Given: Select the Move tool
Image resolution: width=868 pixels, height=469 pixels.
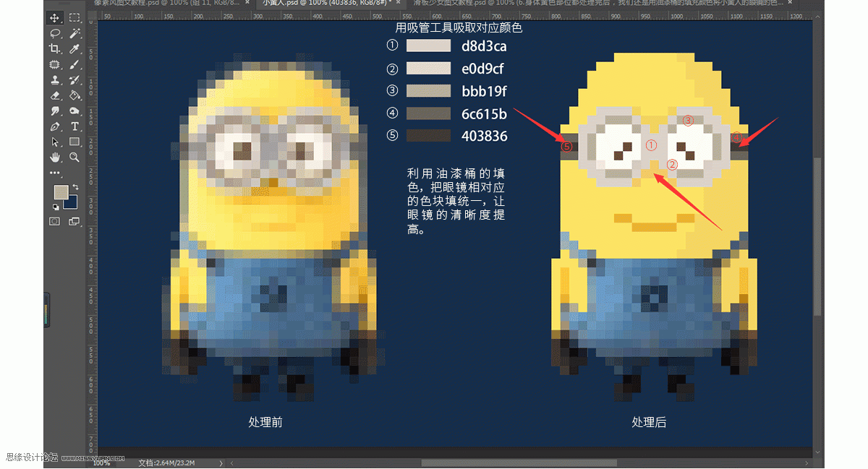Looking at the screenshot, I should point(55,17).
